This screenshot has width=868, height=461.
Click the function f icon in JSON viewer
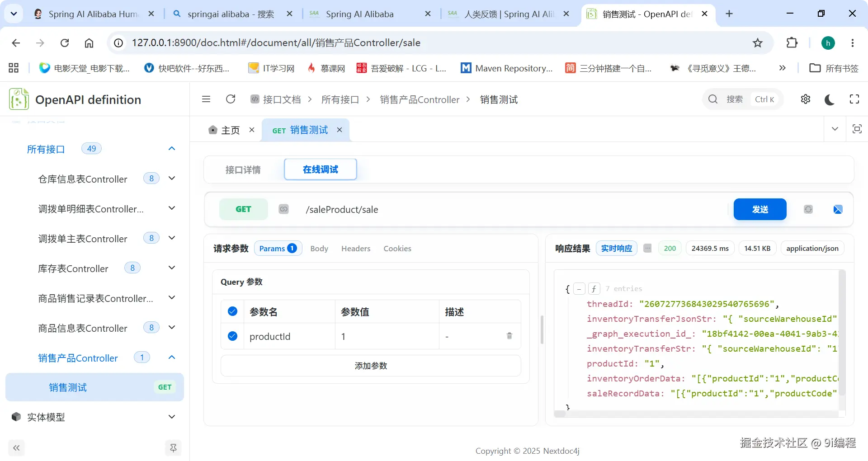point(594,289)
